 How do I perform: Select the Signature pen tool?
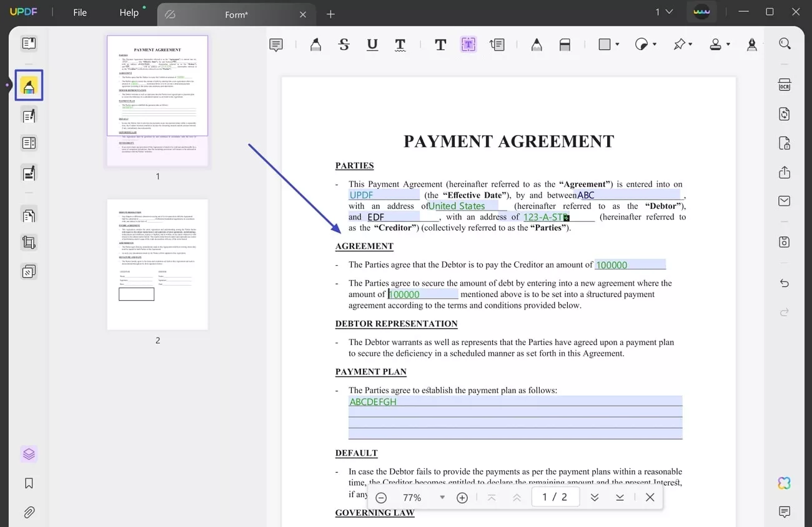[752, 44]
